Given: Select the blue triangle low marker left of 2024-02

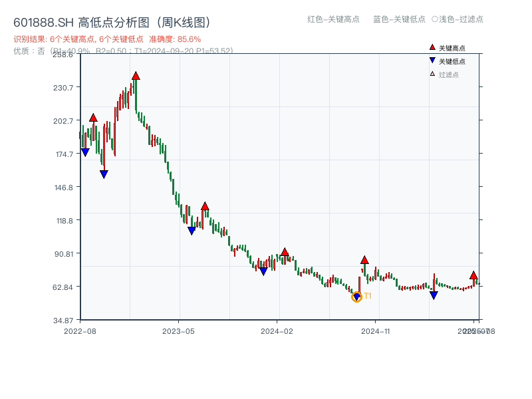Looking at the screenshot, I should coord(264,271).
